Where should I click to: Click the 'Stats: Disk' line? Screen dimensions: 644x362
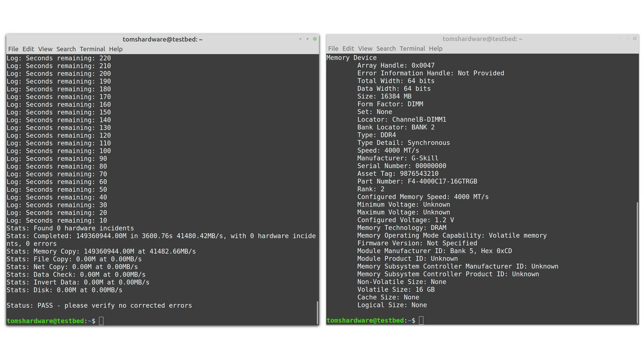coord(64,290)
